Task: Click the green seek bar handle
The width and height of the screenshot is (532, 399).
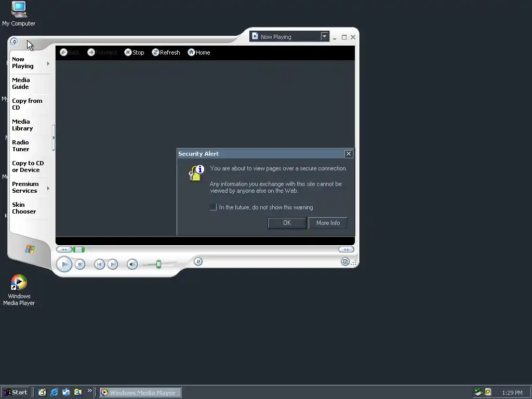Action: click(79, 250)
